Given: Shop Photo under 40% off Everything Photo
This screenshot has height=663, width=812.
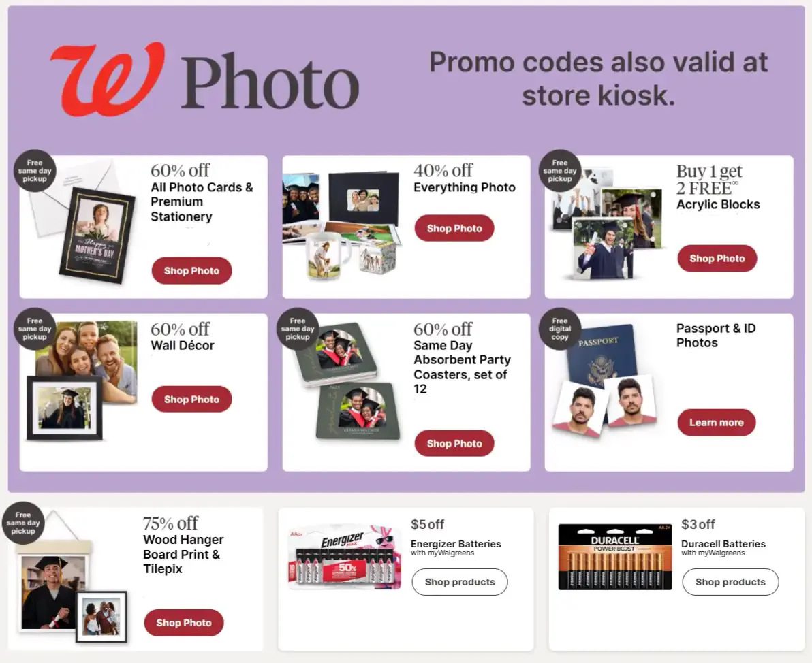Looking at the screenshot, I should (x=454, y=228).
